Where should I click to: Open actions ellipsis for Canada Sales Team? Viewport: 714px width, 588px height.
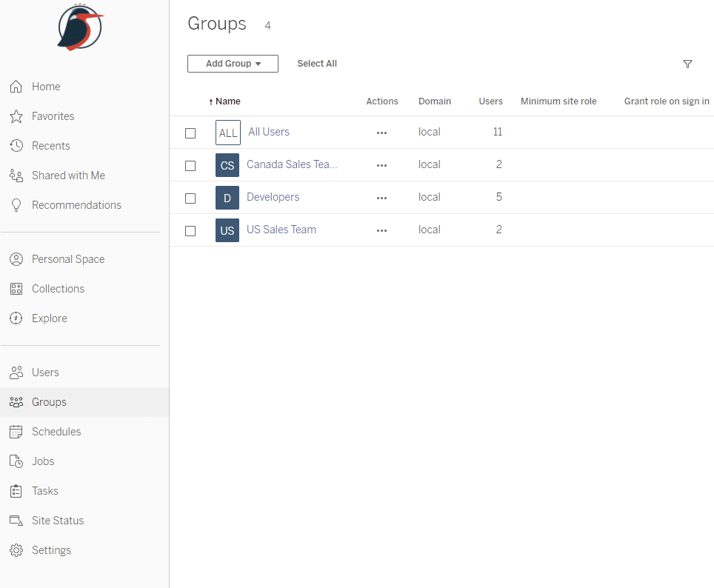tap(381, 165)
